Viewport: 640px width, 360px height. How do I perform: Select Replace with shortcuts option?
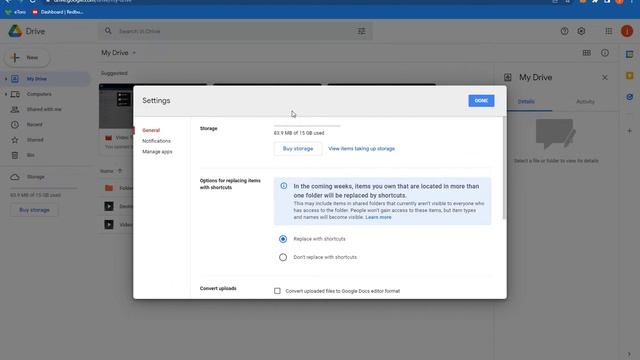coord(283,239)
